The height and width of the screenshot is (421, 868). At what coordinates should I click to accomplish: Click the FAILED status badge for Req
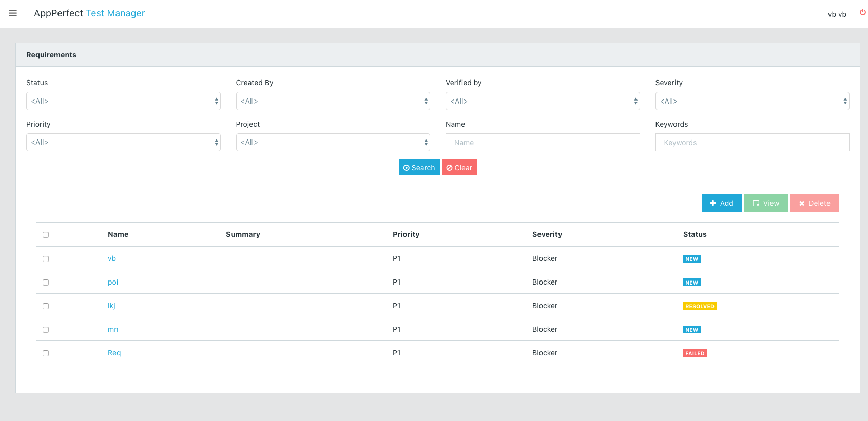695,353
